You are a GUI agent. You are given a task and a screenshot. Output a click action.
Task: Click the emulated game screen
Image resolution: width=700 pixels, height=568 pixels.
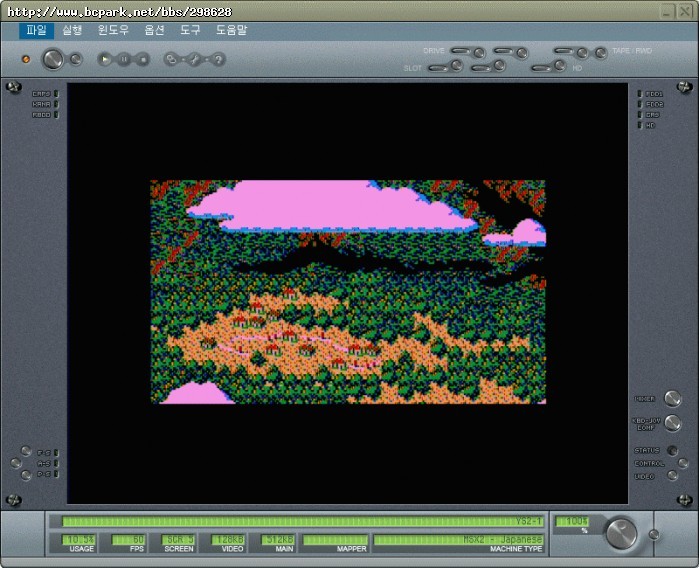[348, 292]
